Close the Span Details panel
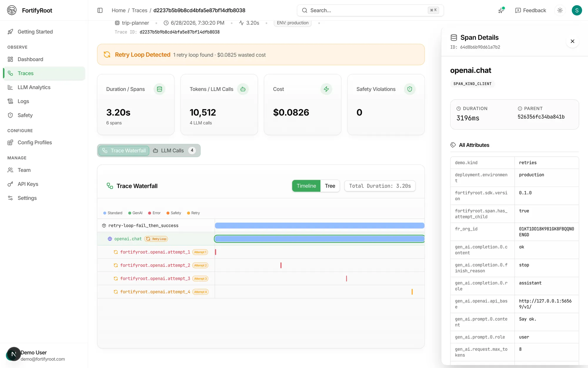Screen dimensions: 588x368 pyautogui.click(x=572, y=41)
